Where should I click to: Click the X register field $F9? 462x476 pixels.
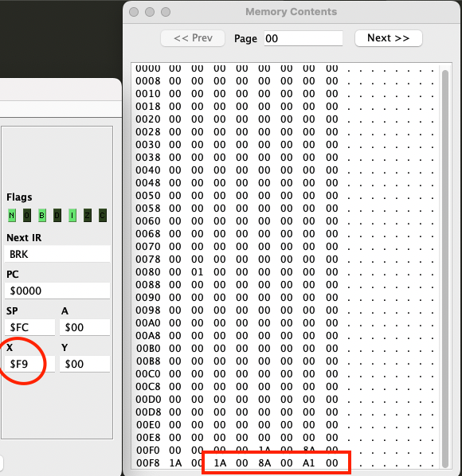tap(29, 364)
